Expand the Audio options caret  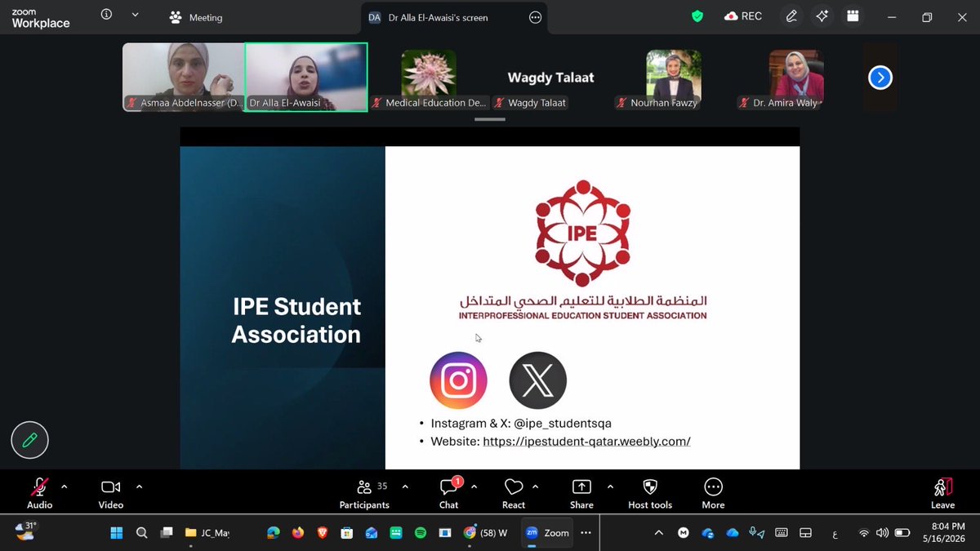point(65,487)
